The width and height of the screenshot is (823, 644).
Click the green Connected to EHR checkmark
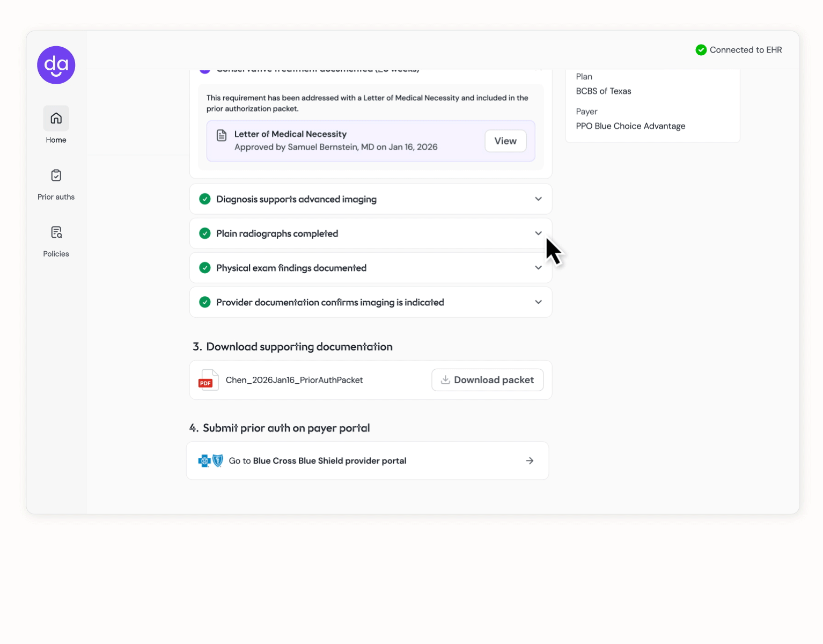701,50
